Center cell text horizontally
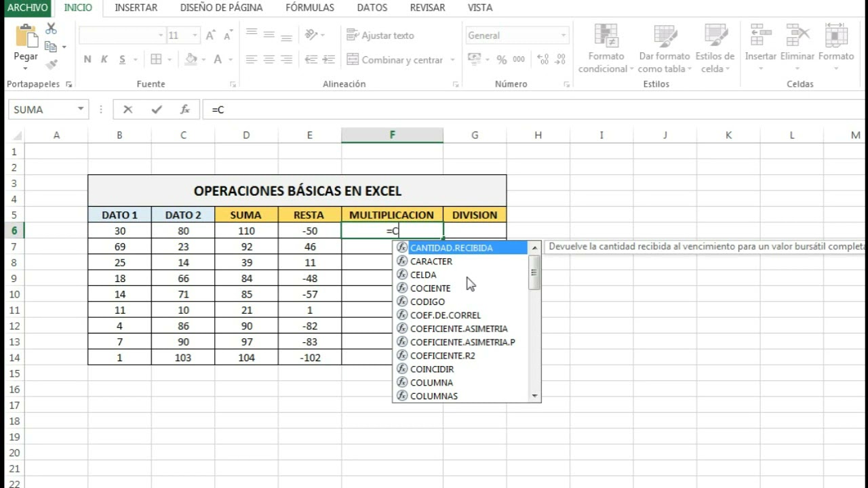This screenshot has height=488, width=868. click(x=269, y=60)
